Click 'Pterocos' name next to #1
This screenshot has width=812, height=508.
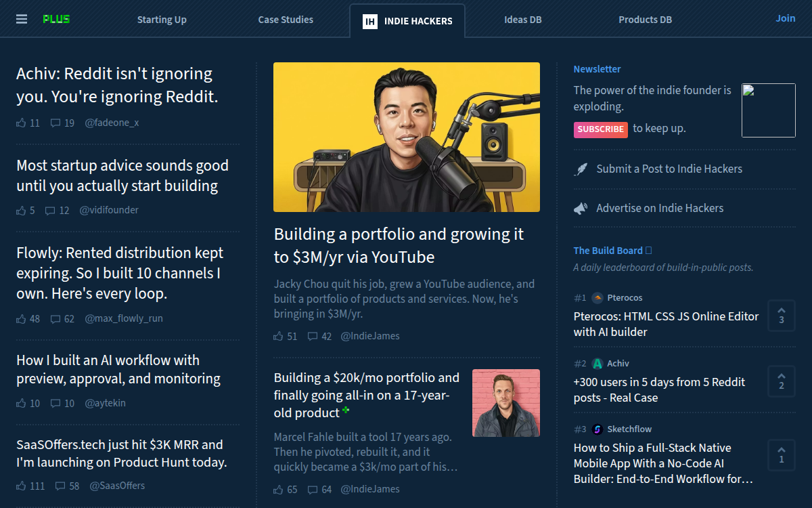tap(625, 298)
